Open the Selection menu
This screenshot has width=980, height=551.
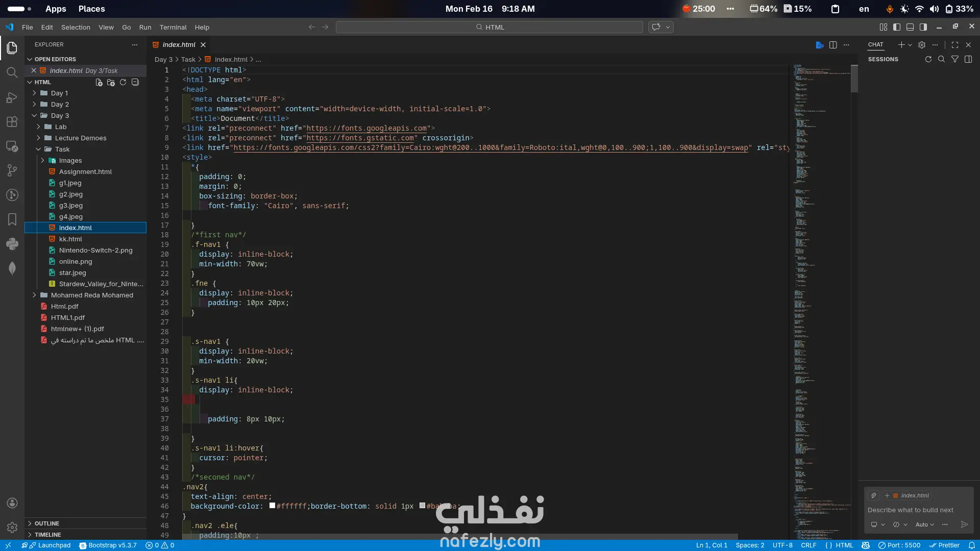[76, 27]
